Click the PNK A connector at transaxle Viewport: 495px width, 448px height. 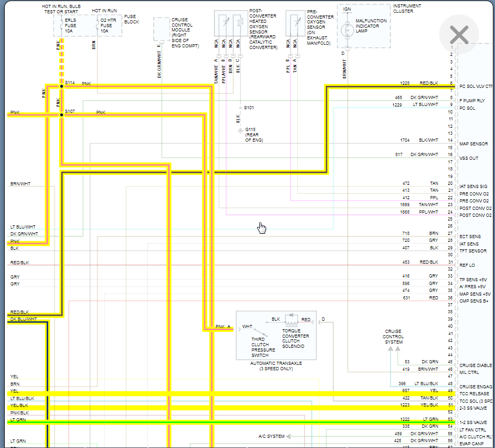tap(223, 327)
